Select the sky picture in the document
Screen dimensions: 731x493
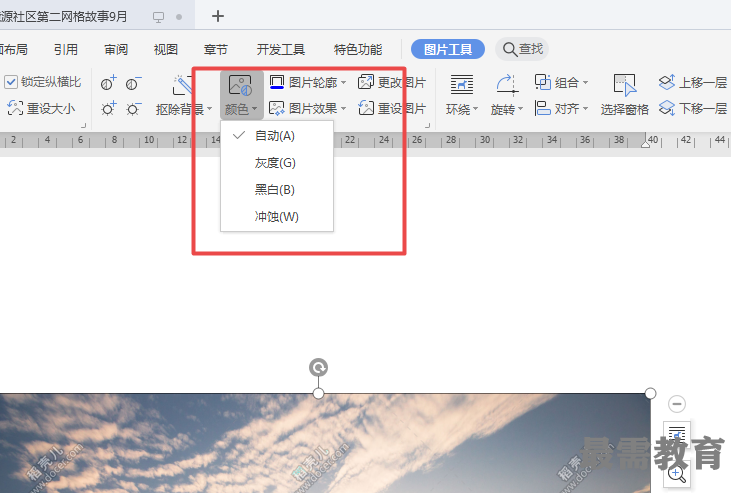[x=325, y=443]
